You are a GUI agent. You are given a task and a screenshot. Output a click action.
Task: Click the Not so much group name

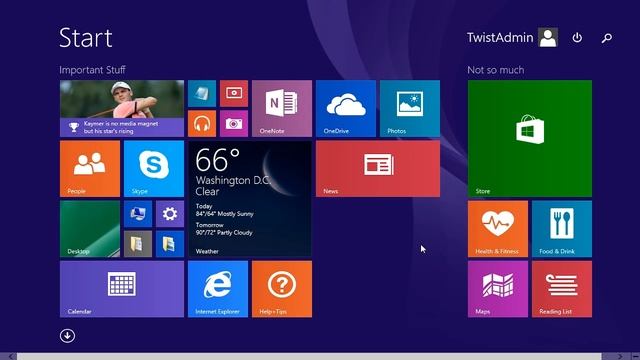point(496,70)
